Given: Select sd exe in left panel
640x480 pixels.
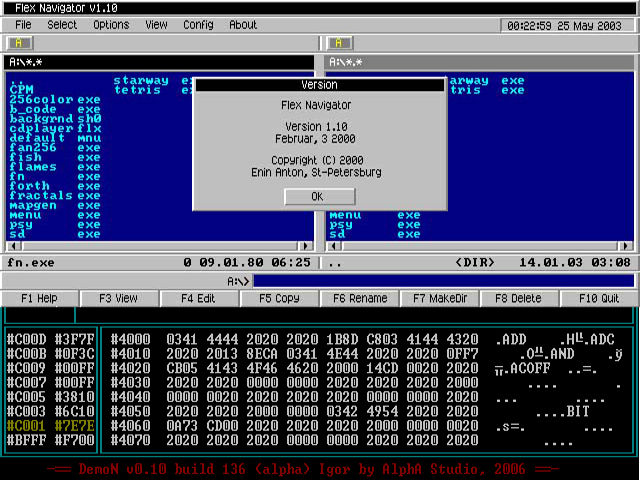Looking at the screenshot, I should [55, 234].
